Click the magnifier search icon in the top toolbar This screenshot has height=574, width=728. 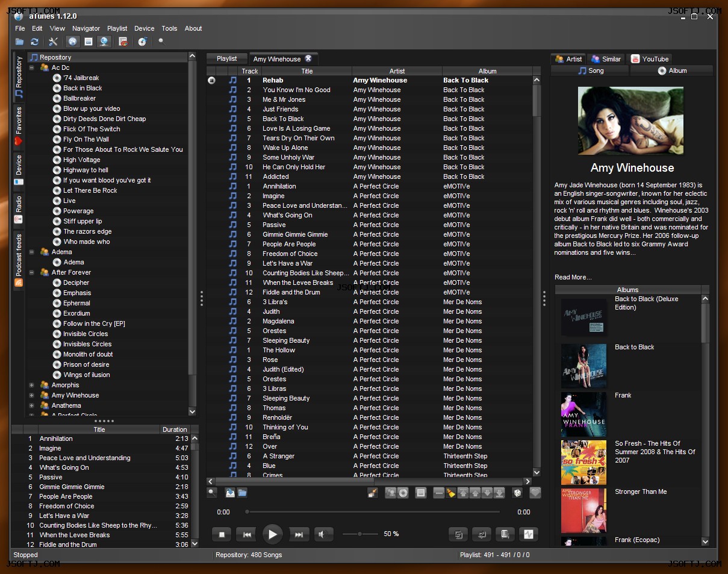point(161,42)
